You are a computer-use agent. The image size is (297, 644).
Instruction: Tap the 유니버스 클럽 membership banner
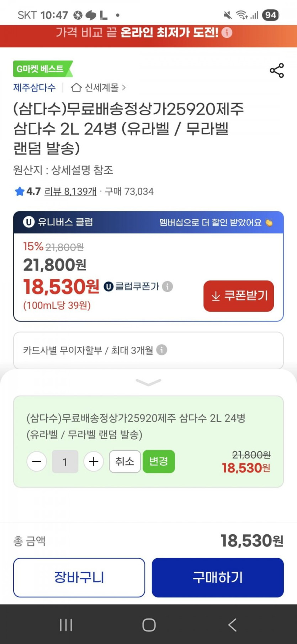(148, 222)
